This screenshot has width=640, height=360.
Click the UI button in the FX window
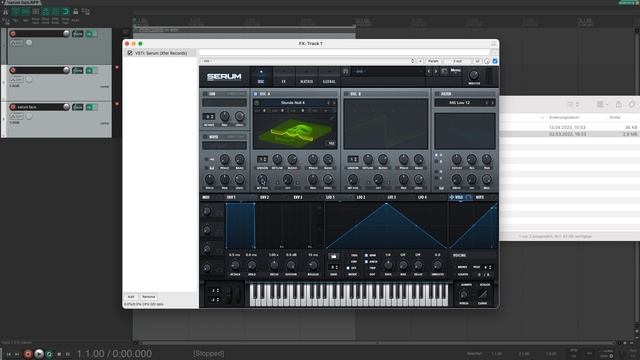(477, 61)
